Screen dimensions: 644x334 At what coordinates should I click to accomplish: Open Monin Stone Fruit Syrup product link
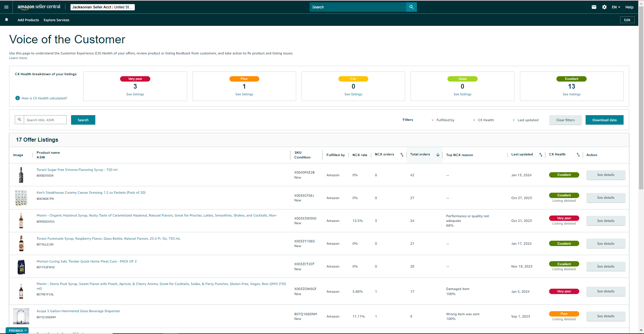tap(161, 286)
